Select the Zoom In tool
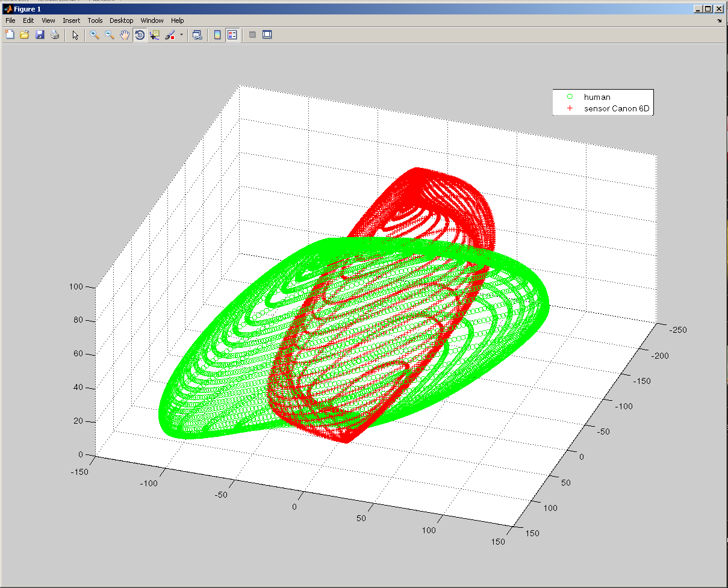 [x=95, y=35]
